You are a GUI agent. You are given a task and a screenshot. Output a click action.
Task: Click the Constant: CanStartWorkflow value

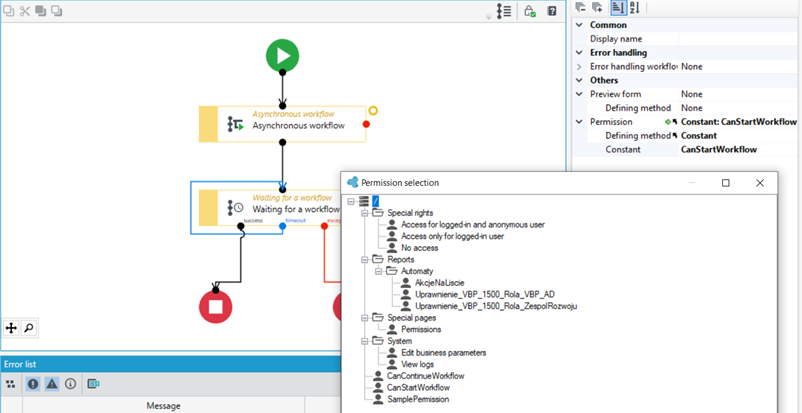pyautogui.click(x=739, y=122)
